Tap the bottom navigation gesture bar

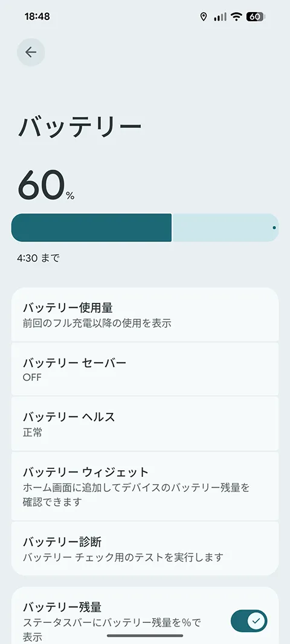(x=145, y=636)
